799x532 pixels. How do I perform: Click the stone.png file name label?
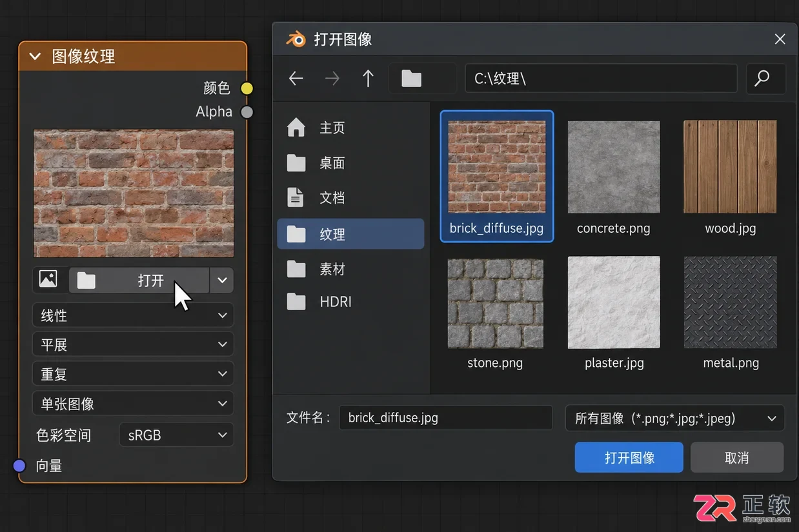pos(495,363)
